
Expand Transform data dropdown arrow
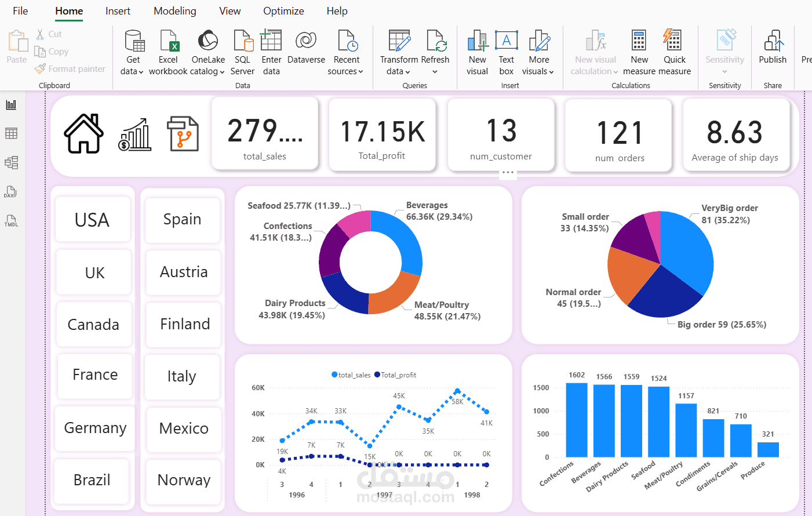click(407, 72)
